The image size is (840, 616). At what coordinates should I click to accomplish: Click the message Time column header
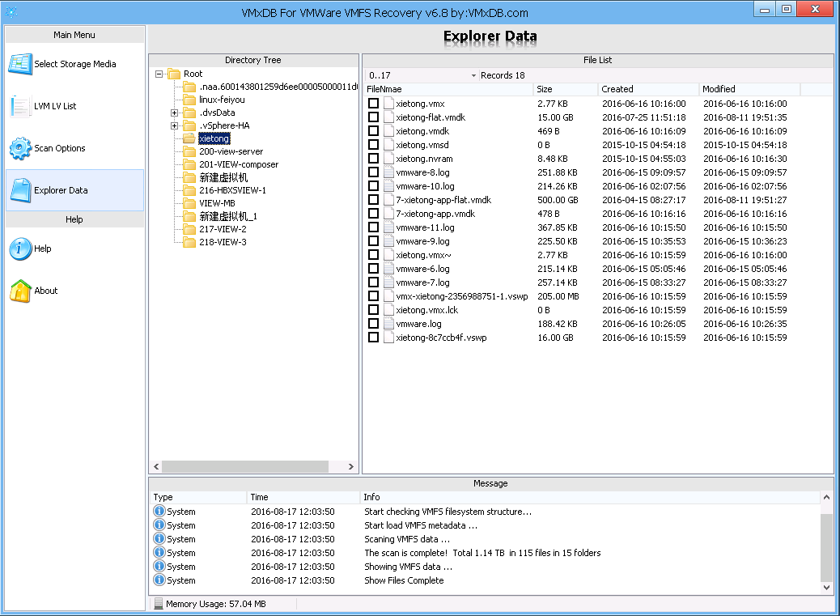click(x=303, y=497)
